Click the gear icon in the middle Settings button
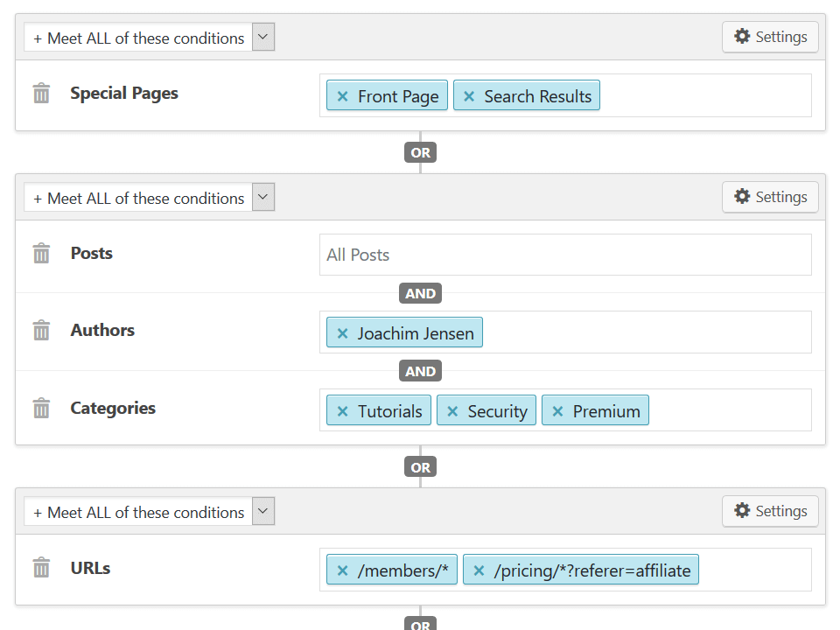Screen dimensions: 840x630 tap(743, 197)
